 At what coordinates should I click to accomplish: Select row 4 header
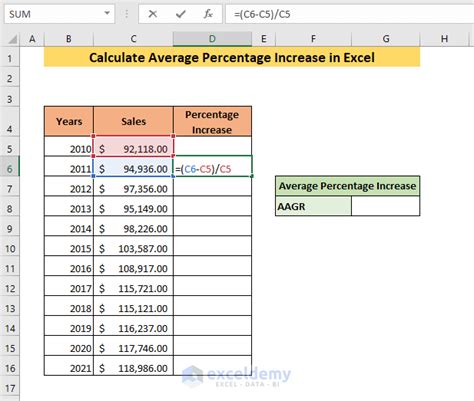pyautogui.click(x=10, y=122)
